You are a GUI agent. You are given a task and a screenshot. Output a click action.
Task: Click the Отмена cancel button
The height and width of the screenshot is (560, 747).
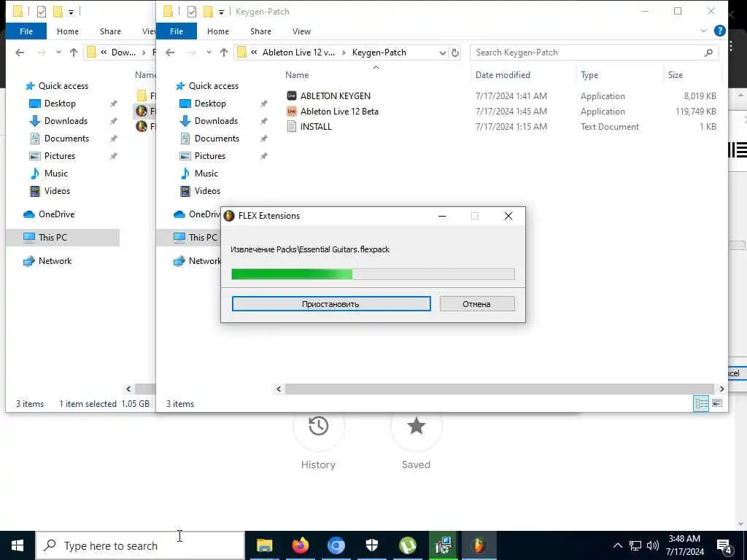(477, 304)
